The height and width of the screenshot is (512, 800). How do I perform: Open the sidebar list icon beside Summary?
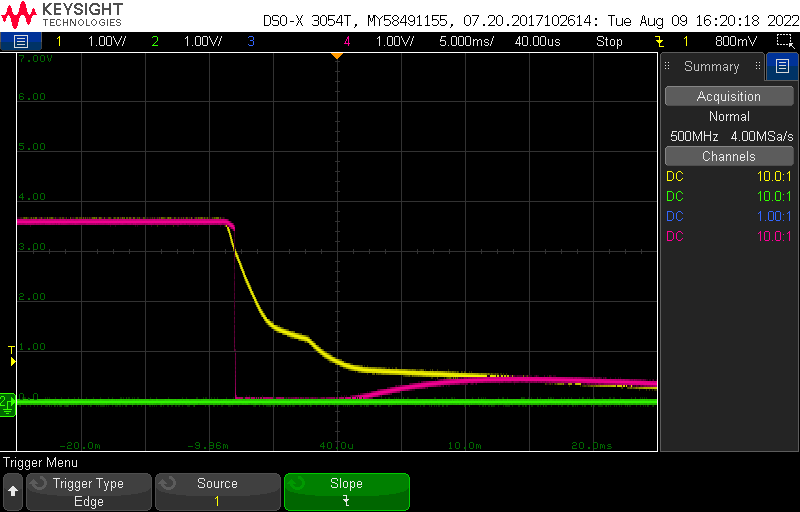[x=782, y=66]
